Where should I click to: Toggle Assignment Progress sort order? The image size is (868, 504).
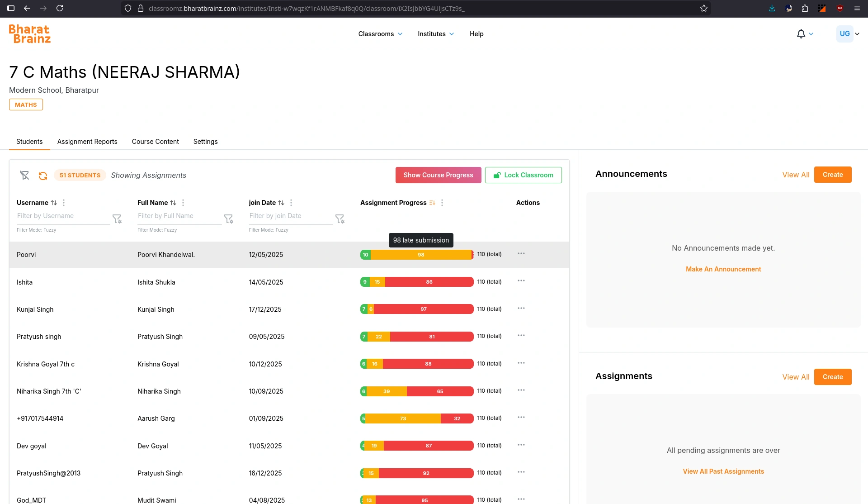click(432, 203)
